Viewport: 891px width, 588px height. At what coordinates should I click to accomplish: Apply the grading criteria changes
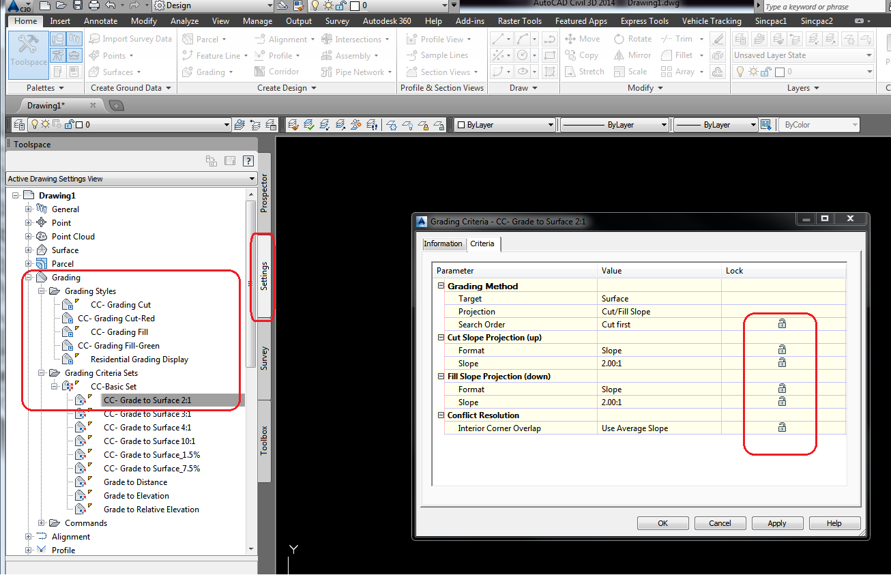[x=777, y=523]
